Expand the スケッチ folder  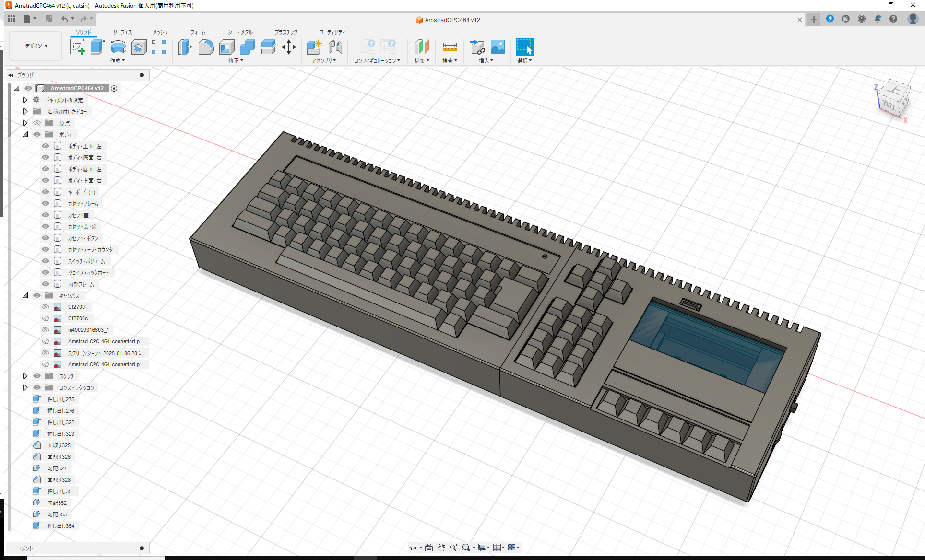(25, 376)
